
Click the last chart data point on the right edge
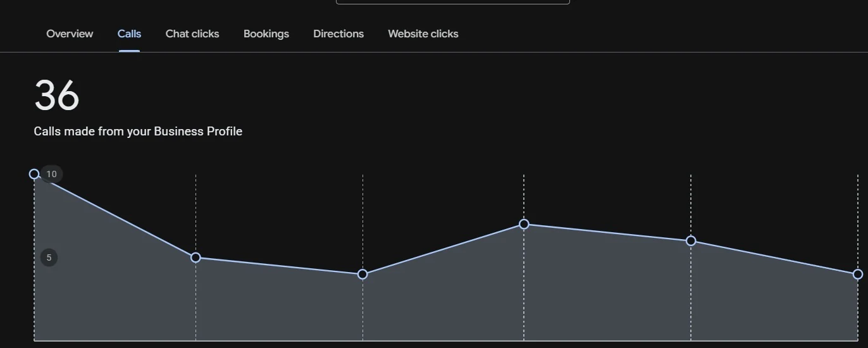pos(858,274)
